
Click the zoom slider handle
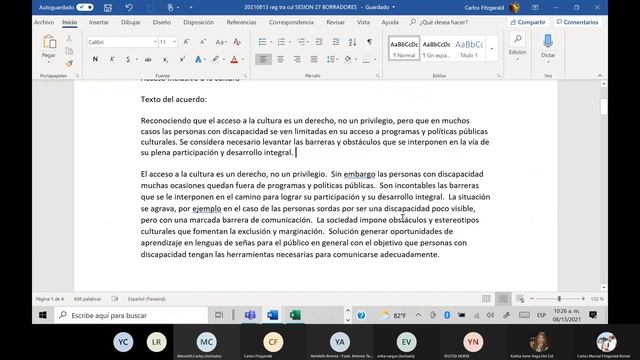pyautogui.click(x=559, y=299)
